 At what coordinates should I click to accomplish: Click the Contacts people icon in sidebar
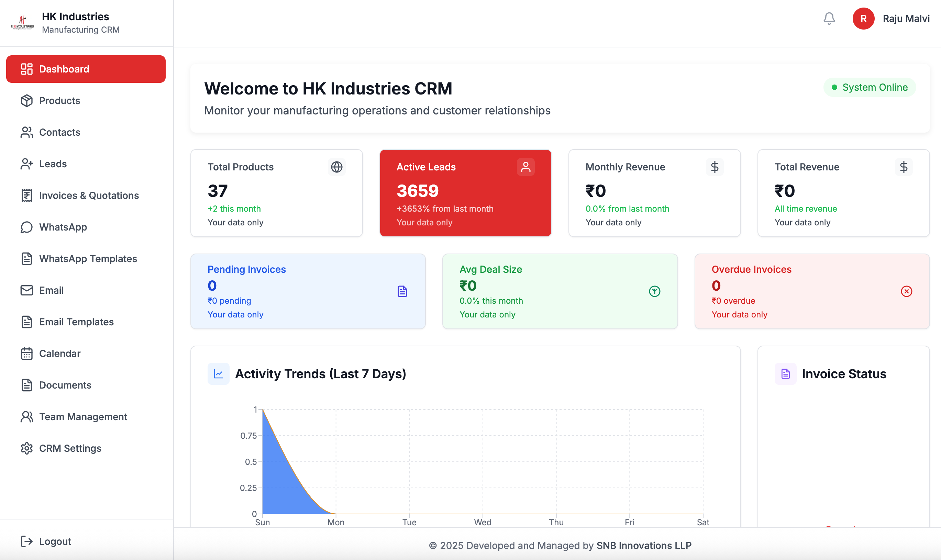click(27, 133)
